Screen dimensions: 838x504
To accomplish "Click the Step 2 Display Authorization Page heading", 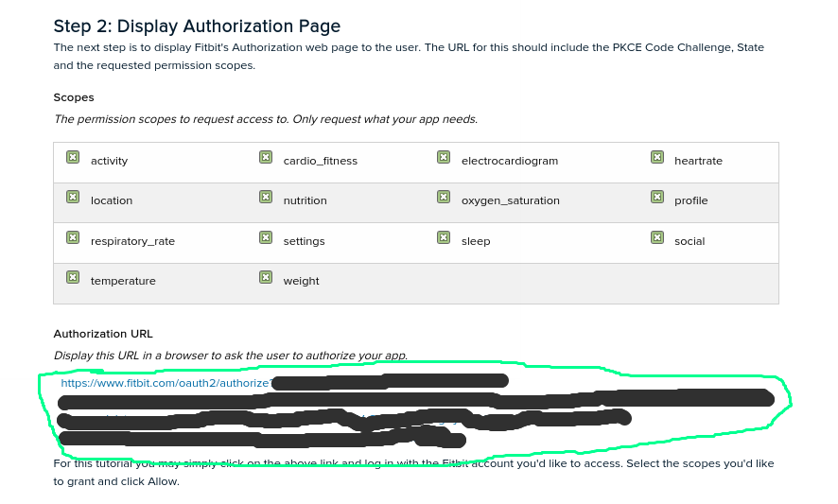I will (x=197, y=26).
